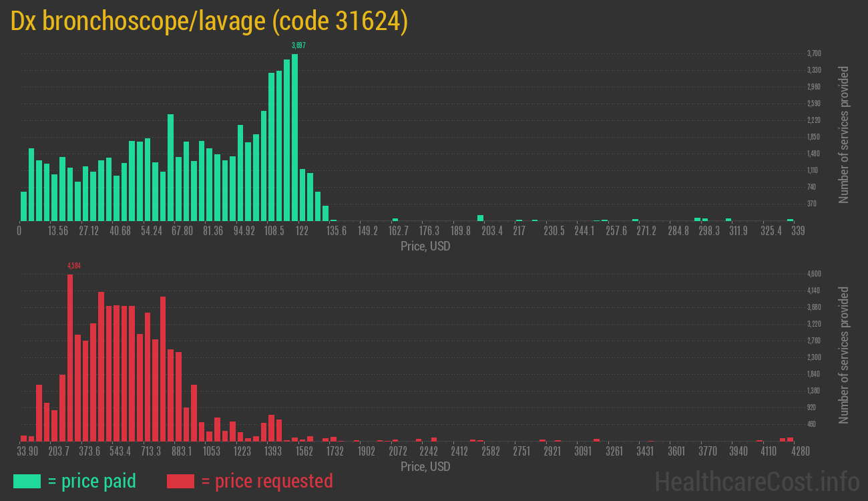Viewport: 868px width, 501px height.
Task: Click the tallest green bar labeled 3,697
Action: pos(294,137)
